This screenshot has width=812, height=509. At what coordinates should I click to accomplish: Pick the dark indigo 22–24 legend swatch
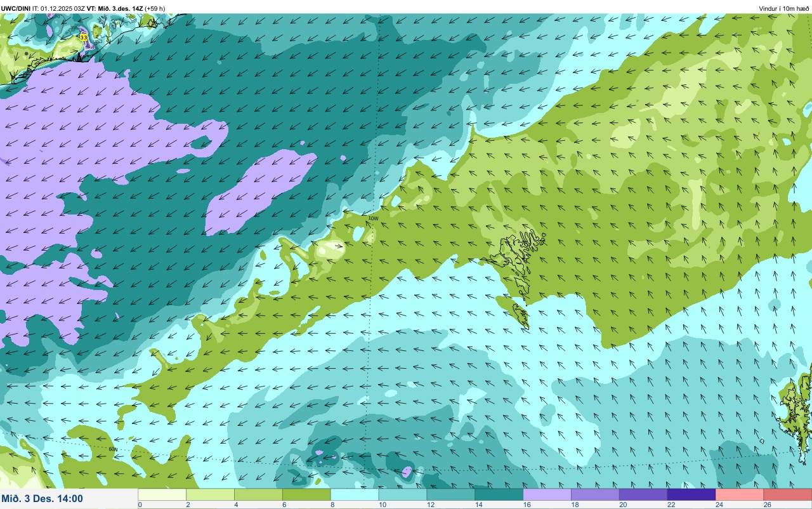691,494
